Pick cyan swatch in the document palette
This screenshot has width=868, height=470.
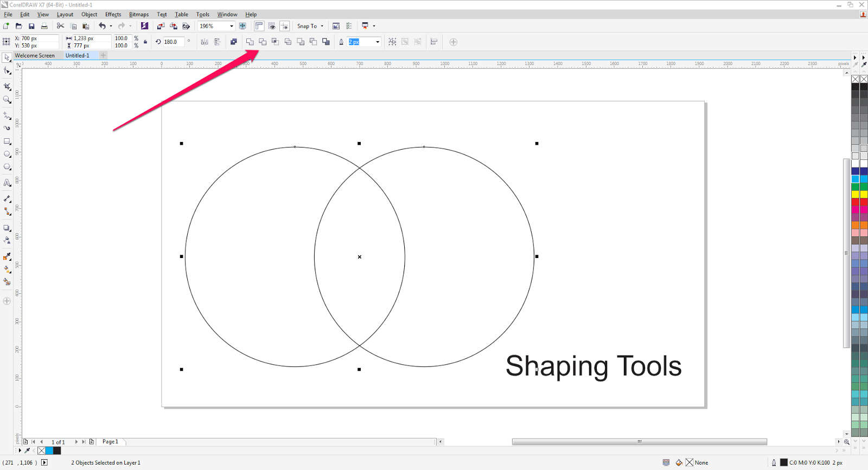pos(49,450)
